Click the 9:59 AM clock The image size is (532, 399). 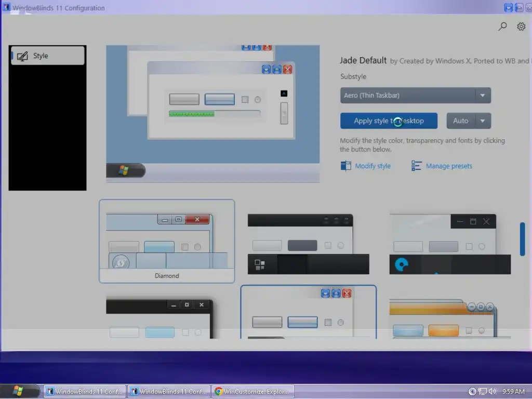513,392
